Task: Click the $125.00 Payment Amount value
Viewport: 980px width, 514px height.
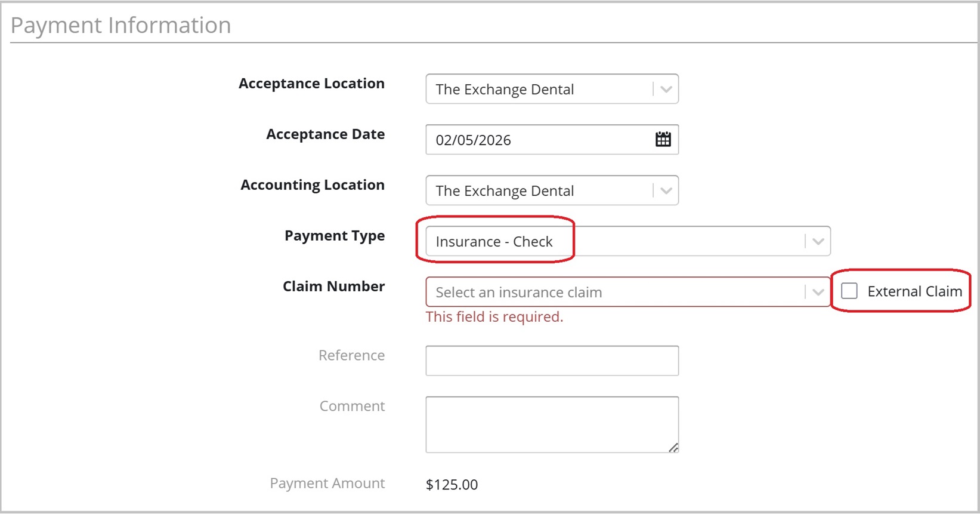Action: tap(452, 485)
